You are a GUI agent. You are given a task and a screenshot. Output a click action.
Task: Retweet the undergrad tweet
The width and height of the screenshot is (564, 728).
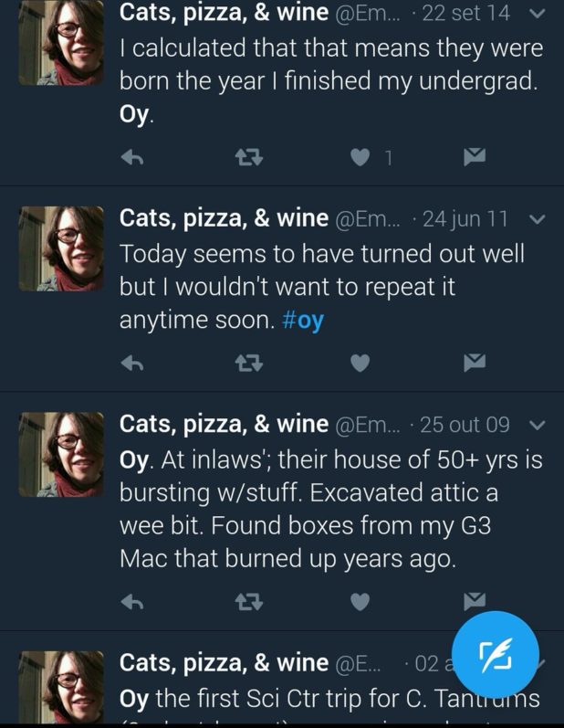(x=247, y=158)
